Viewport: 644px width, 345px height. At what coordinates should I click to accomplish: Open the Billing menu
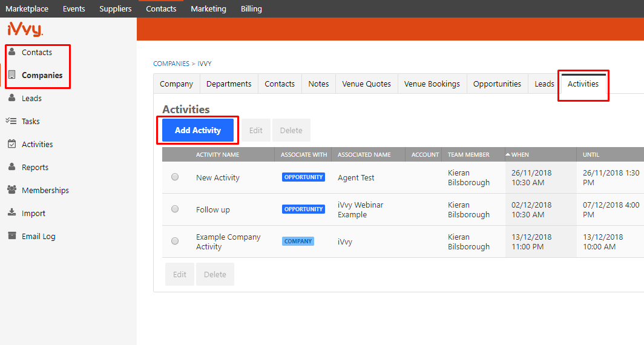tap(251, 8)
